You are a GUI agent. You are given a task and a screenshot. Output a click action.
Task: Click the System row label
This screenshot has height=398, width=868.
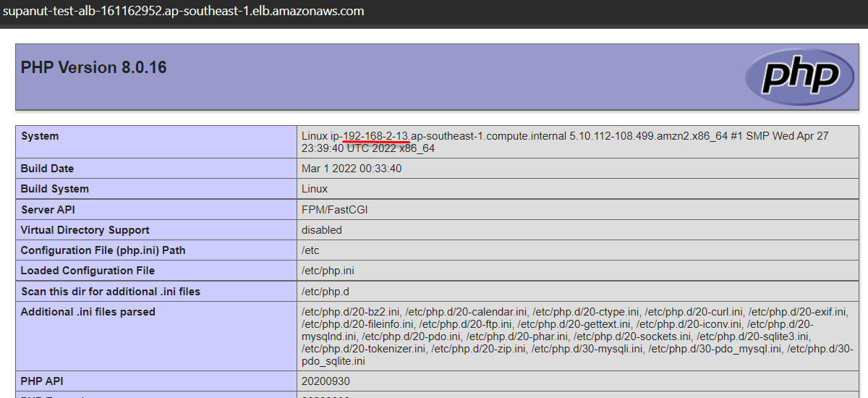[40, 136]
